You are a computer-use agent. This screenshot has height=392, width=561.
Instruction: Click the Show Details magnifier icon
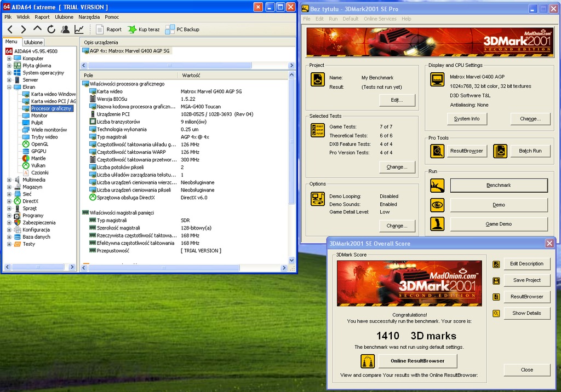(x=496, y=313)
